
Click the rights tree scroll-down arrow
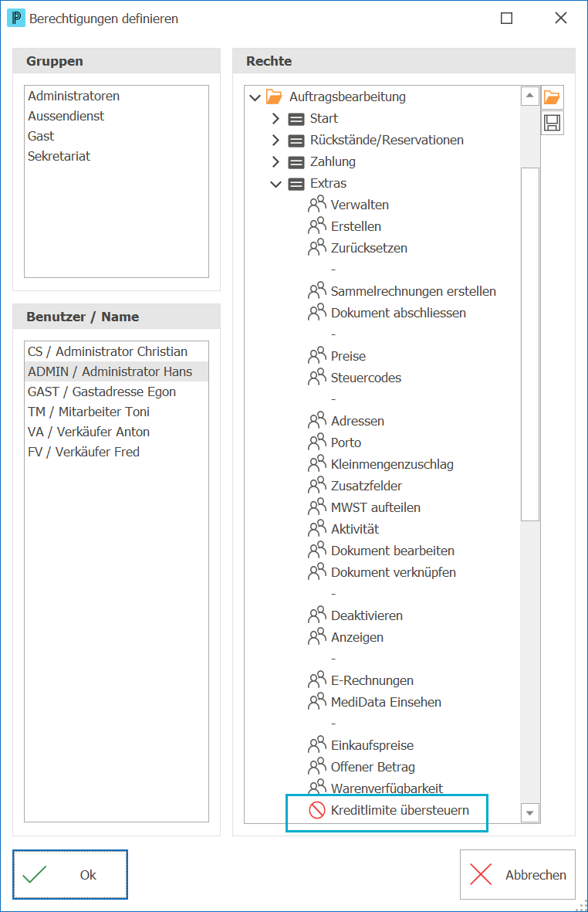click(x=529, y=812)
